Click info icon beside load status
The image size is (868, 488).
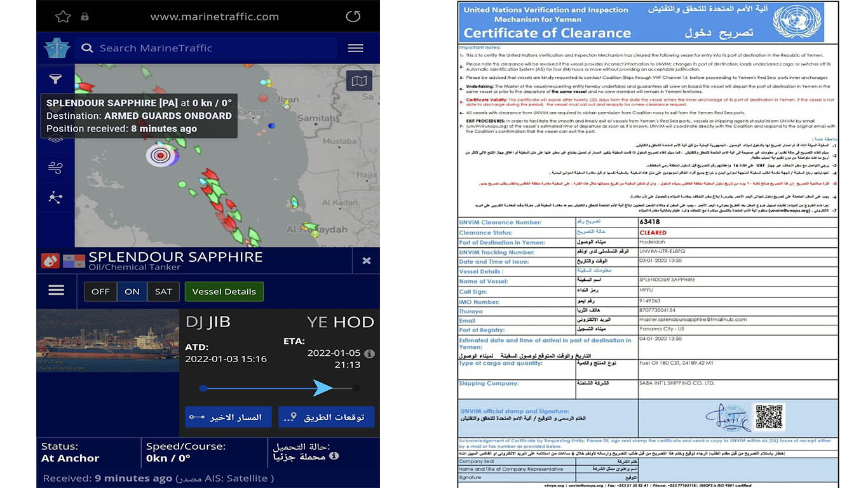coord(334,456)
